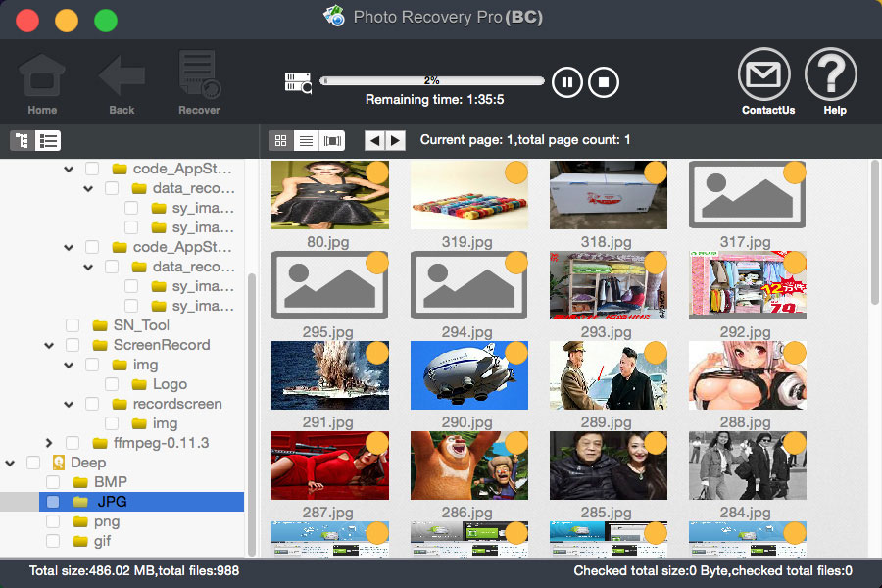
Task: Open the 291.jpg ship explosion thumbnail
Action: tap(329, 375)
